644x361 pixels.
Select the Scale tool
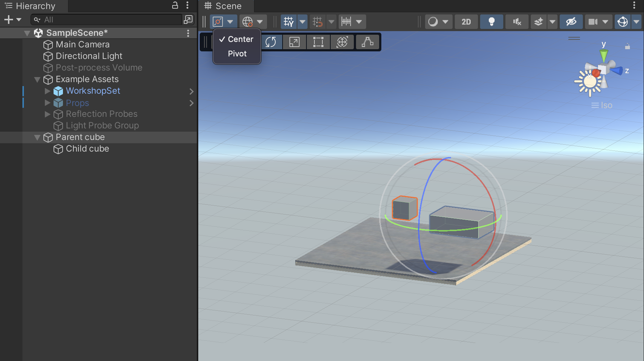click(295, 42)
